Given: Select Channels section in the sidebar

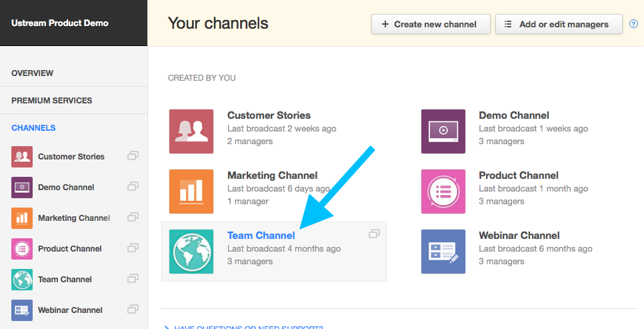Looking at the screenshot, I should tap(33, 128).
